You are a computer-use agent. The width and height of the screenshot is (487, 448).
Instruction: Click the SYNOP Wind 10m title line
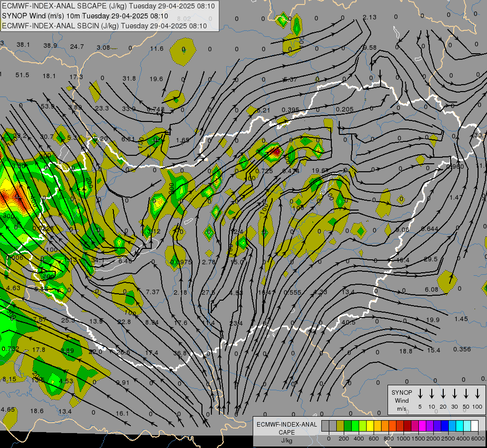85,16
